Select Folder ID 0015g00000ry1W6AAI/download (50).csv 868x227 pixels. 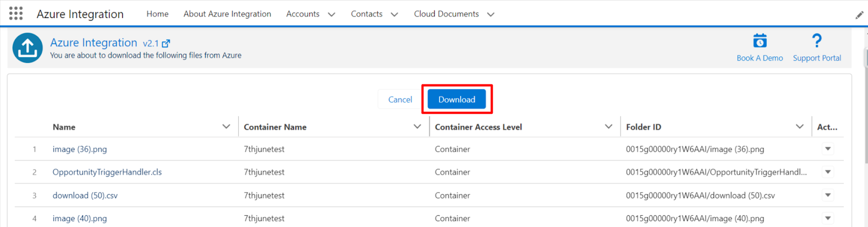[x=700, y=196]
